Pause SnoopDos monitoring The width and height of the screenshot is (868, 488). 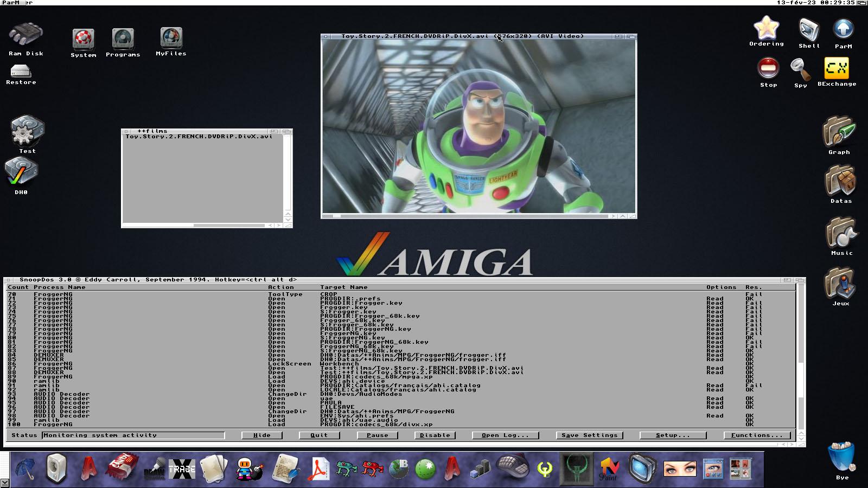point(377,435)
